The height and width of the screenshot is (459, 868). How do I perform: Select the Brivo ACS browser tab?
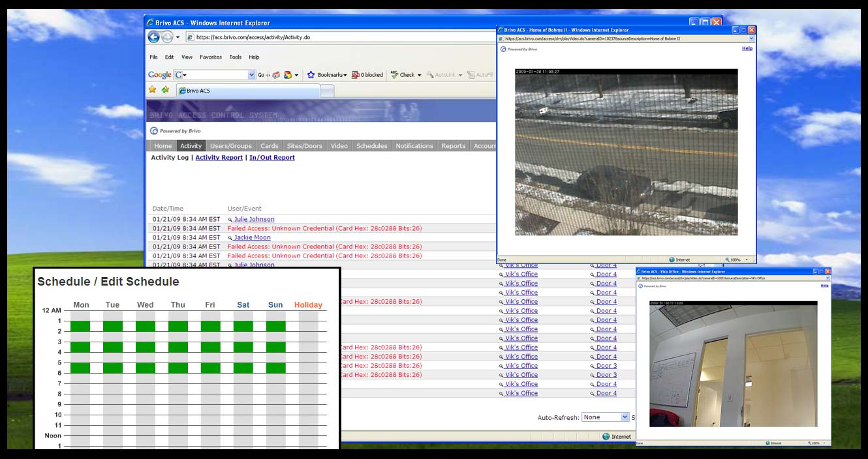click(x=248, y=91)
